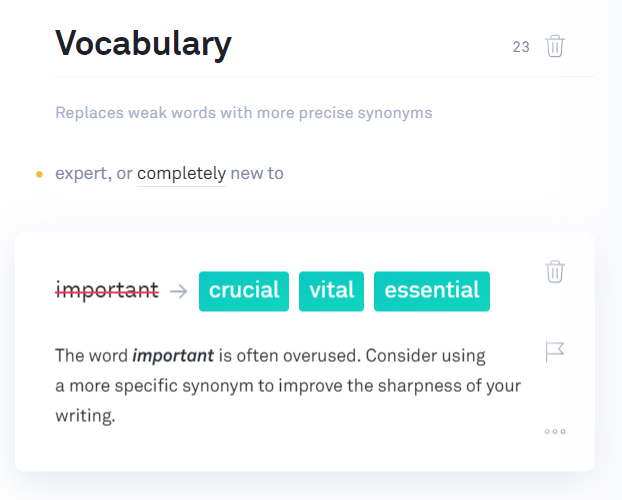Click the italic important in the explanation
This screenshot has width=622, height=500.
(x=173, y=356)
